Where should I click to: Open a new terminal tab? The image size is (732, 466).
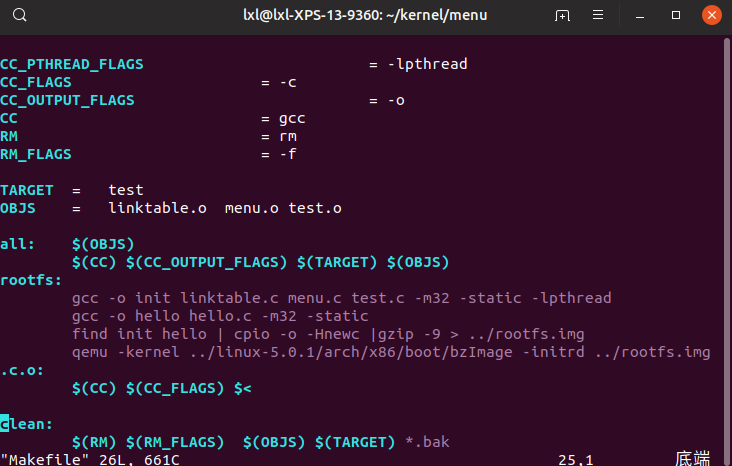[x=563, y=15]
